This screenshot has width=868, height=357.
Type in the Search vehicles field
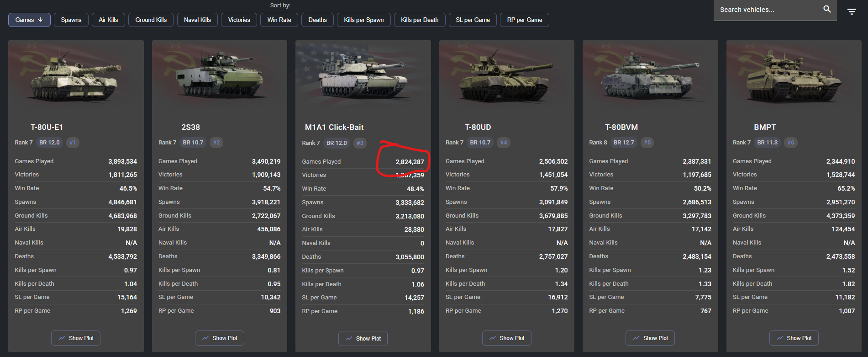(767, 10)
